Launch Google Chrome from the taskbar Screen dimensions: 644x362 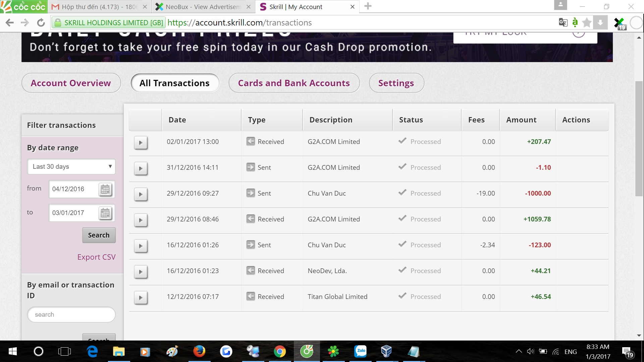click(280, 351)
